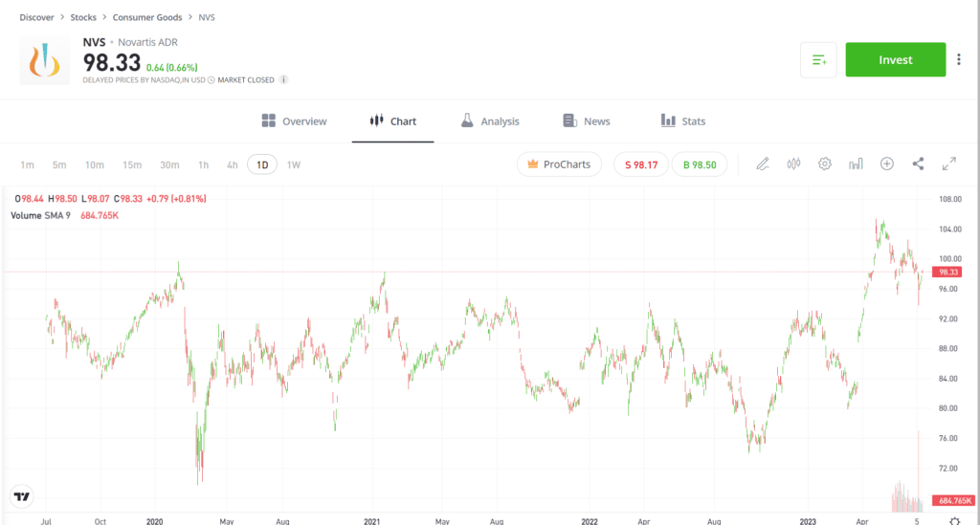Viewport: 980px width, 525px height.
Task: Open the drawing tools pencil icon
Action: pos(763,164)
